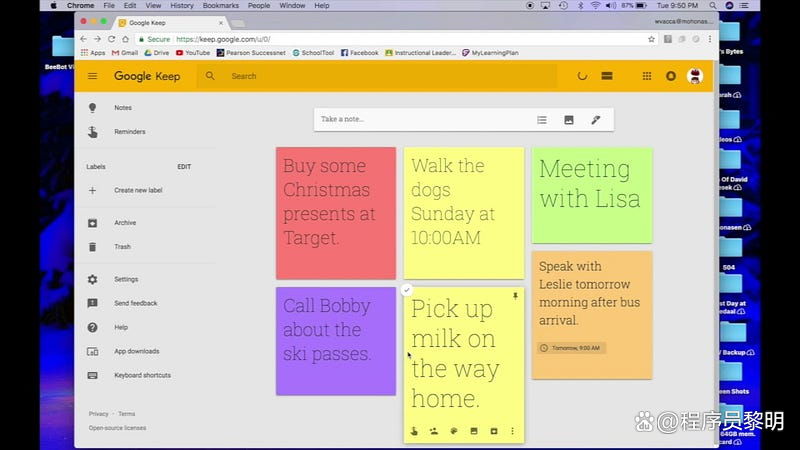800x450 pixels.
Task: Open the Walk the dogs note
Action: pos(464,213)
